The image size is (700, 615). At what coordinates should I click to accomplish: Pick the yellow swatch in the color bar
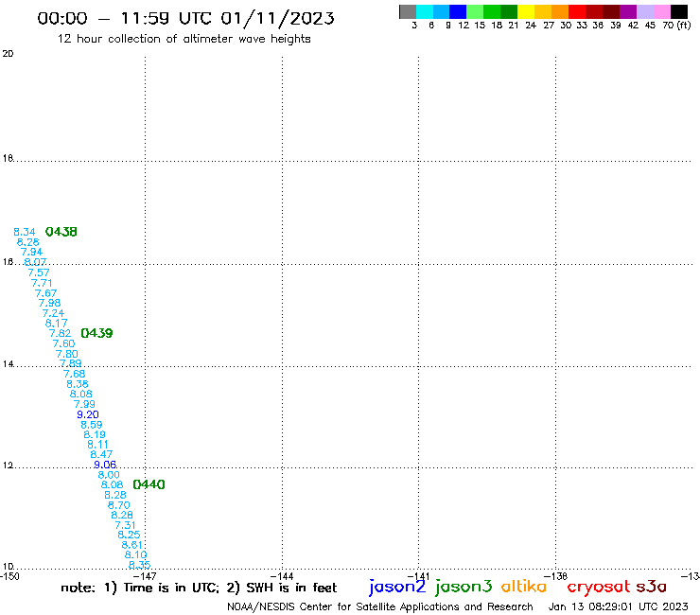(x=526, y=11)
